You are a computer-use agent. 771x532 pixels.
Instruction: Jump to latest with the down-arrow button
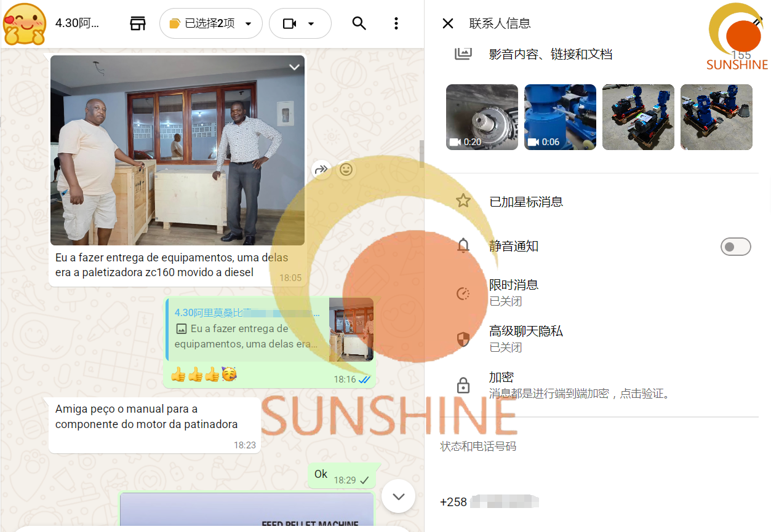399,496
